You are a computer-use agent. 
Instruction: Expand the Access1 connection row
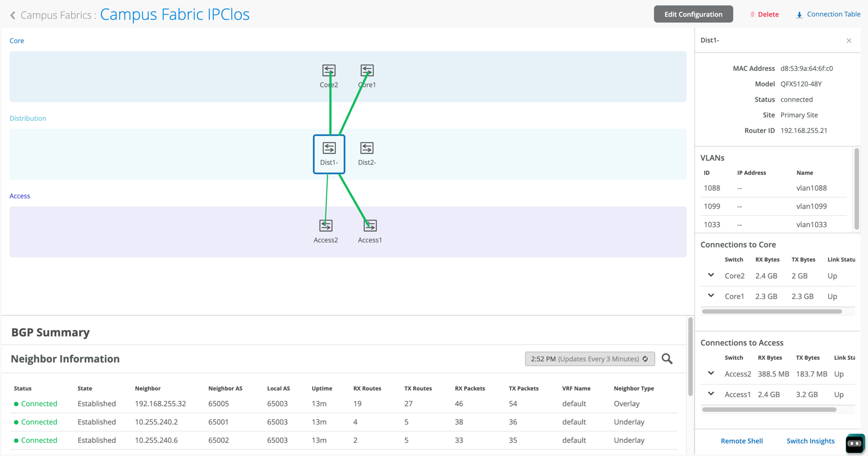point(711,394)
